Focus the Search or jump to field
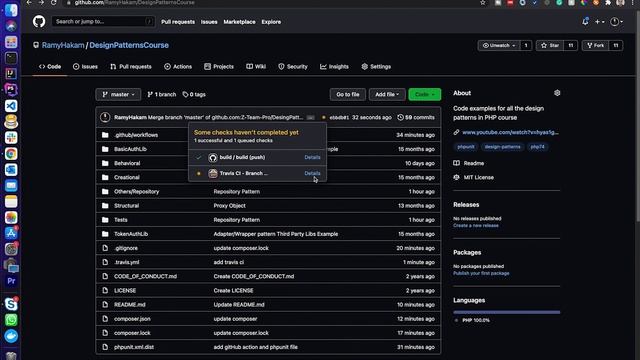 tap(103, 21)
